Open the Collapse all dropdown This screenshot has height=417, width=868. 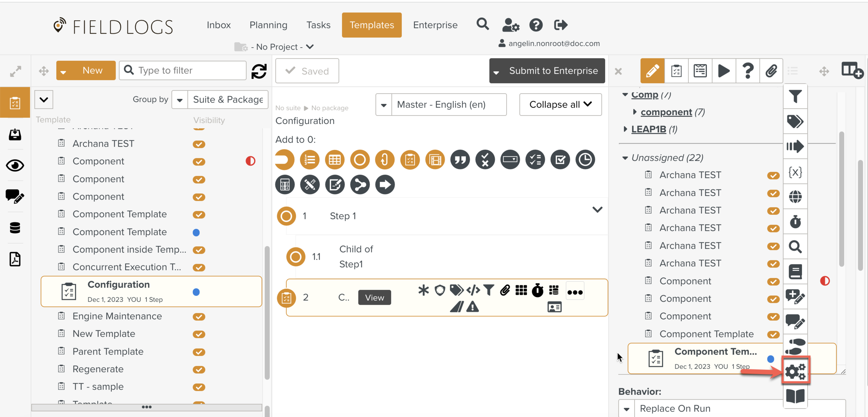tap(560, 104)
